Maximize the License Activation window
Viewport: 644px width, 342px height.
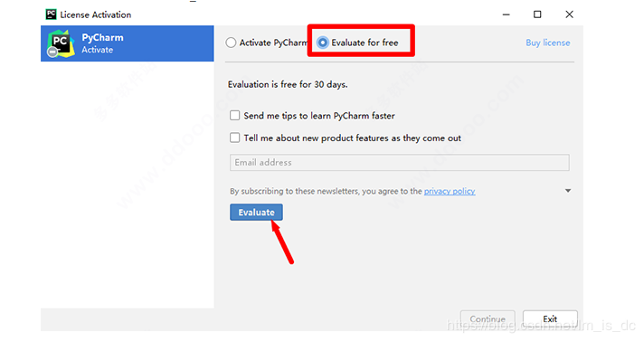point(537,14)
